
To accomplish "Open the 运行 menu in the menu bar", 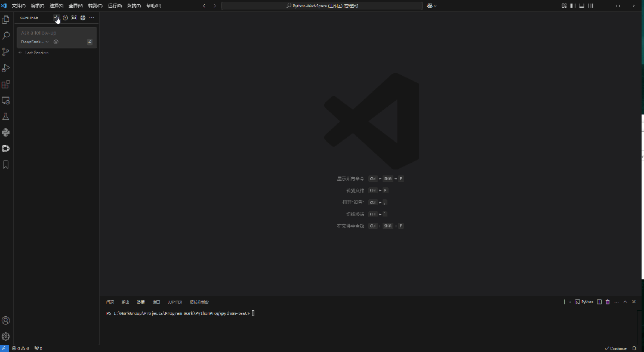I will pos(113,5).
